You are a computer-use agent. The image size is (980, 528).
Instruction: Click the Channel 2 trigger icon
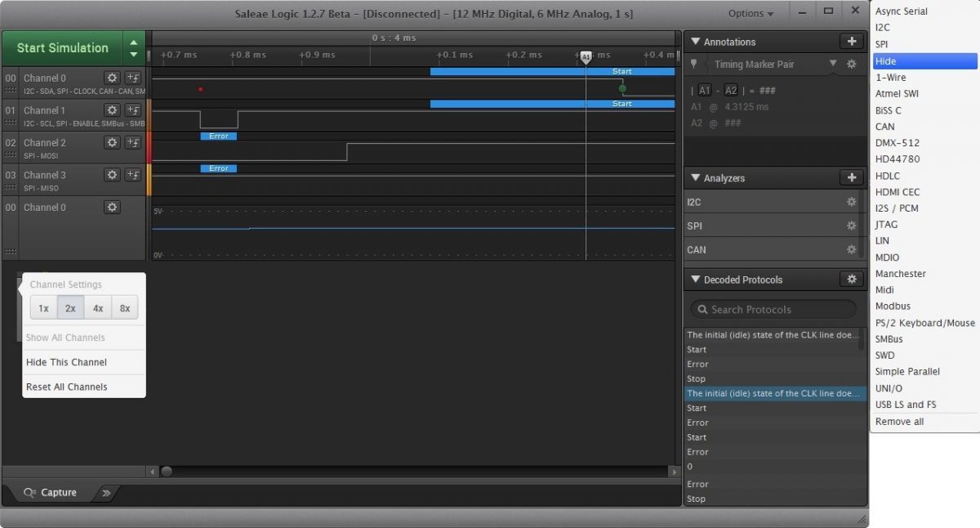(133, 142)
